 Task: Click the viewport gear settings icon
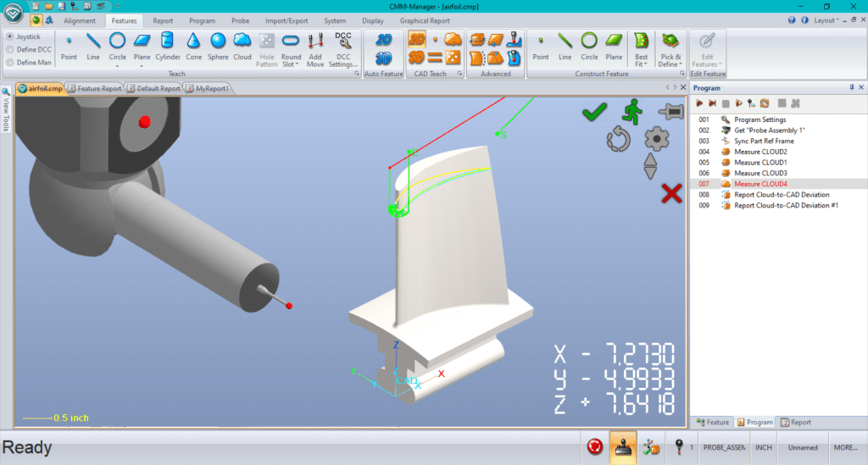coord(657,139)
